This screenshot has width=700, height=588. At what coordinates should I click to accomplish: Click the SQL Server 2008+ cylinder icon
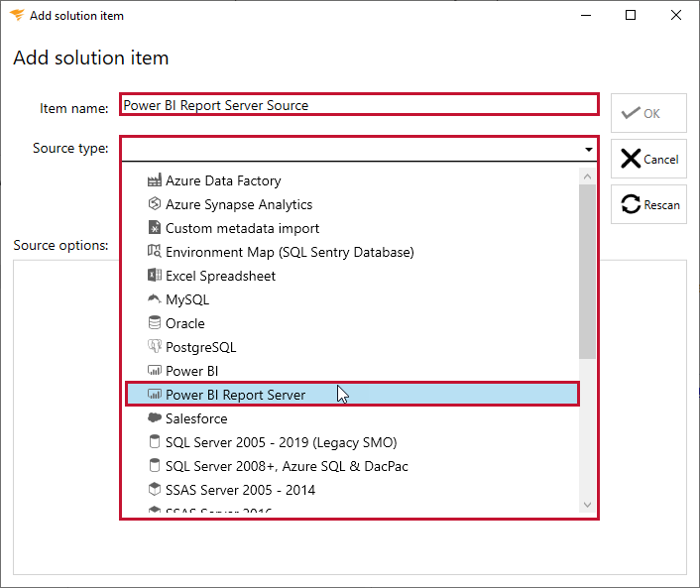click(154, 465)
